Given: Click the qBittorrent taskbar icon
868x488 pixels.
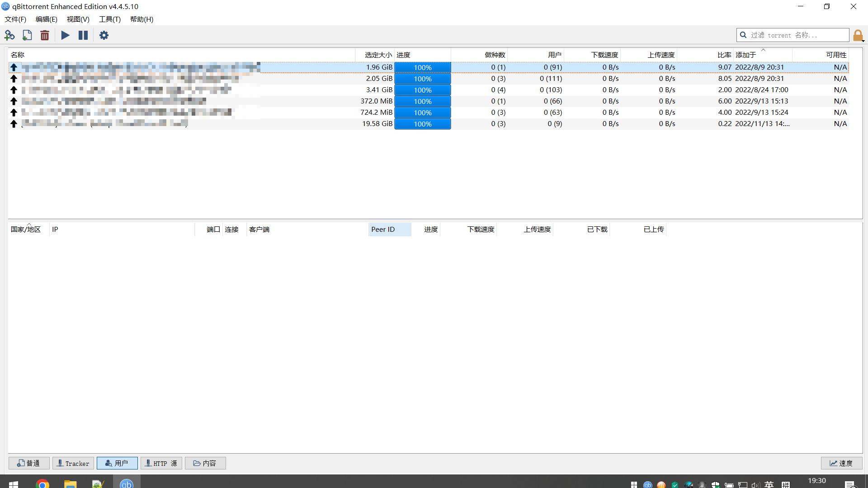Looking at the screenshot, I should pos(127,483).
